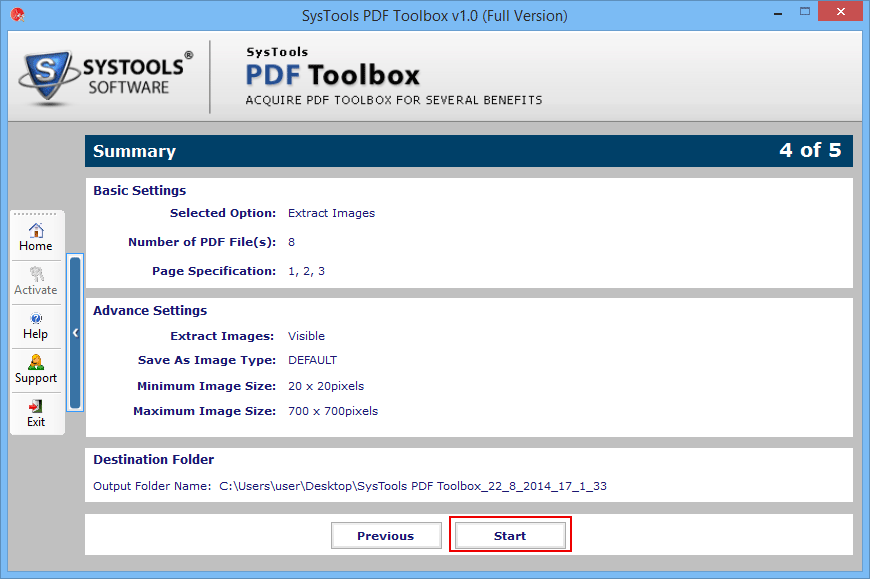The image size is (870, 579).
Task: Click the '4 of 5' step indicator
Action: [x=810, y=150]
